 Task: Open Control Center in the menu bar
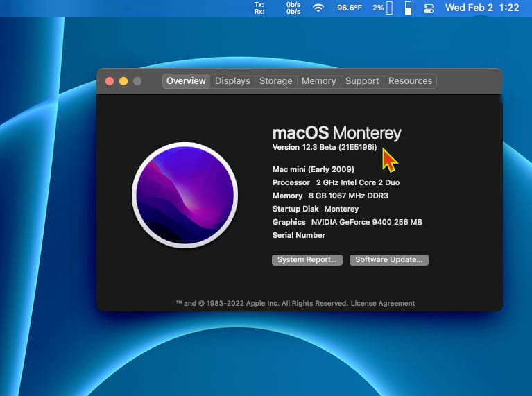[x=429, y=8]
